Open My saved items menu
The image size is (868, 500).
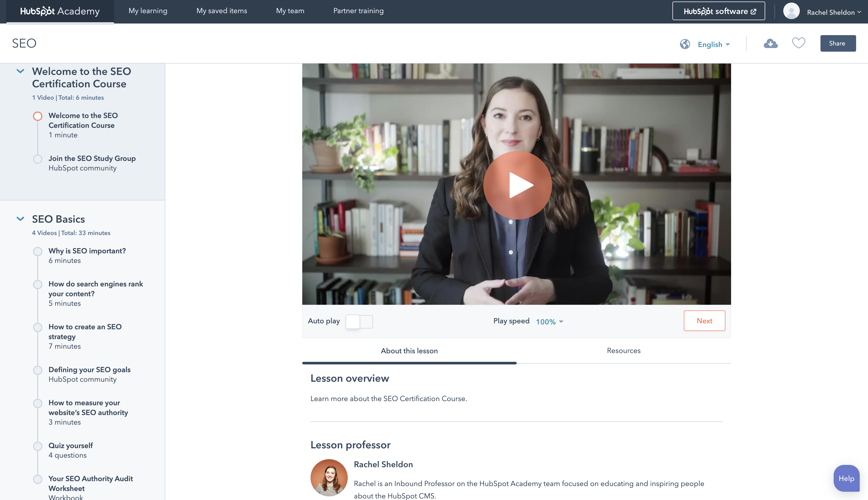222,11
